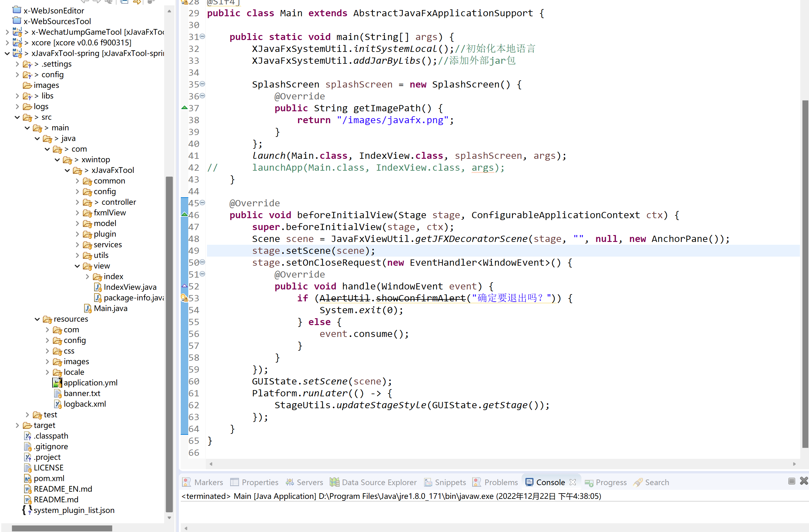The width and height of the screenshot is (809, 532).
Task: Click the editor horizontal scroll right arrow
Action: pyautogui.click(x=794, y=464)
